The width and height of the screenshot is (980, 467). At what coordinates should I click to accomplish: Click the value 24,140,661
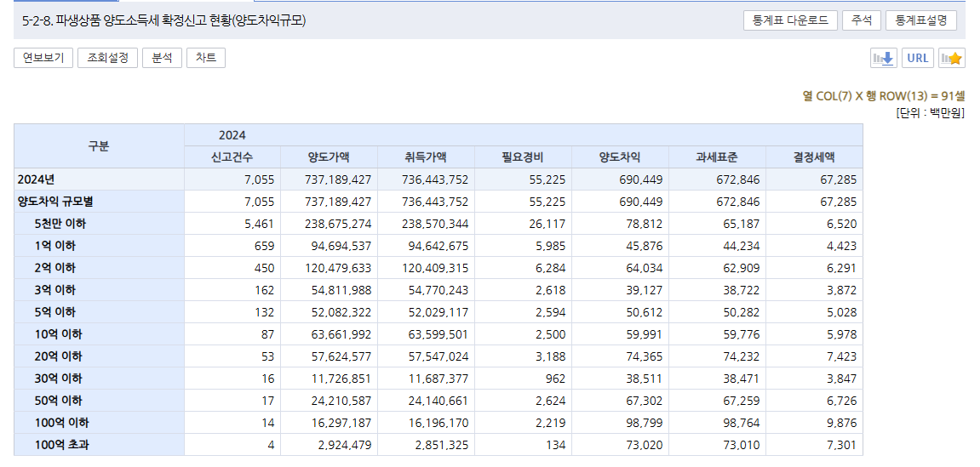(x=438, y=401)
